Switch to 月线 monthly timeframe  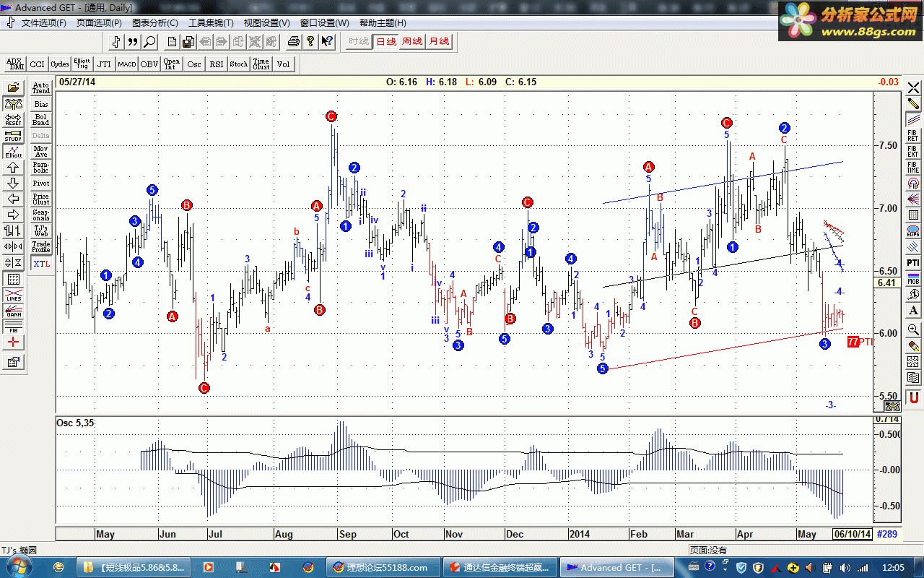(x=439, y=42)
